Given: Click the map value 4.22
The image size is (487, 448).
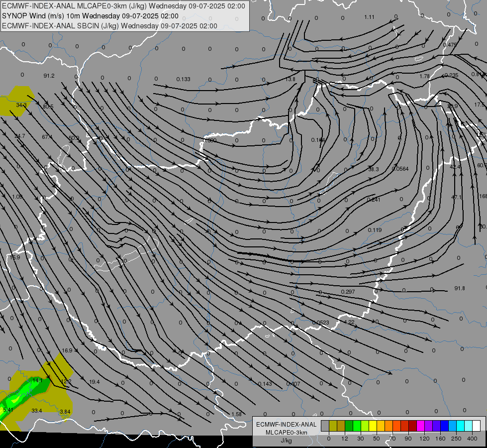Looking at the screenshot, I should click(x=349, y=322).
